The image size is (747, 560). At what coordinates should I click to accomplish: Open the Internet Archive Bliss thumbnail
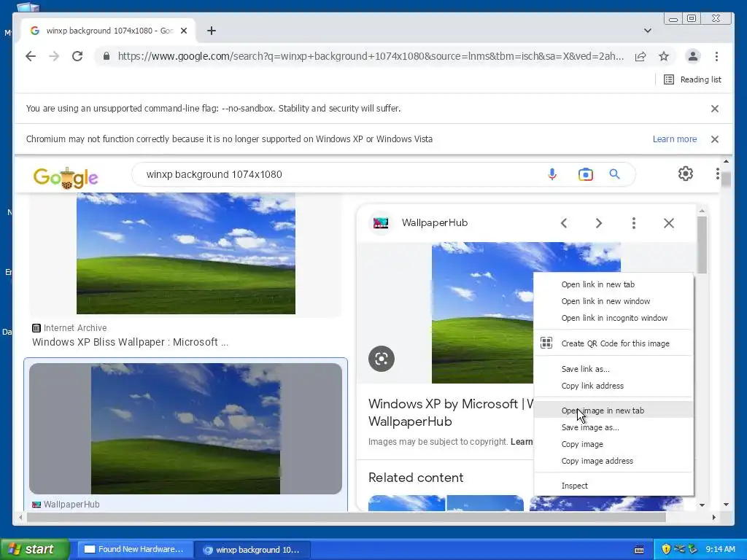pyautogui.click(x=186, y=253)
